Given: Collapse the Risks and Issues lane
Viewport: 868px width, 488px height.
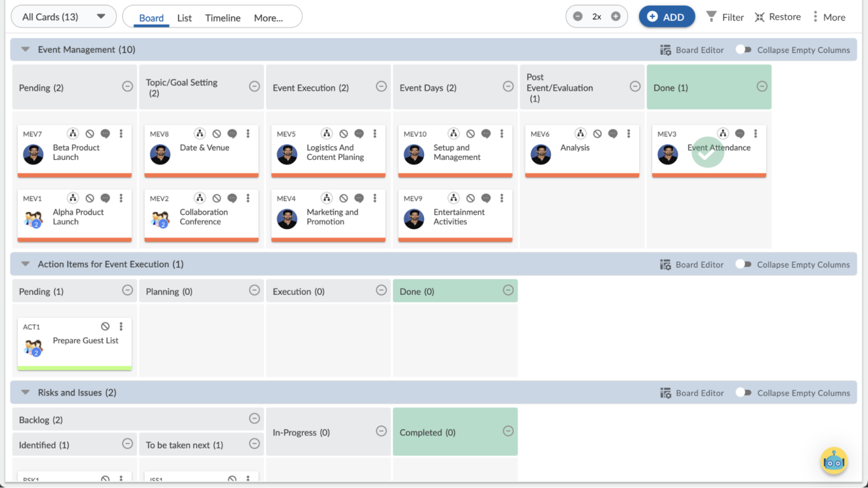Looking at the screenshot, I should coord(25,392).
